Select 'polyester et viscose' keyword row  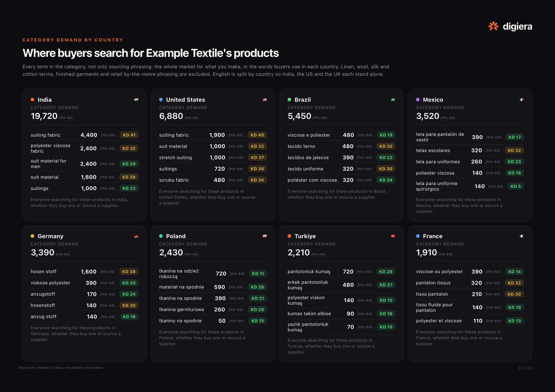[470, 321]
